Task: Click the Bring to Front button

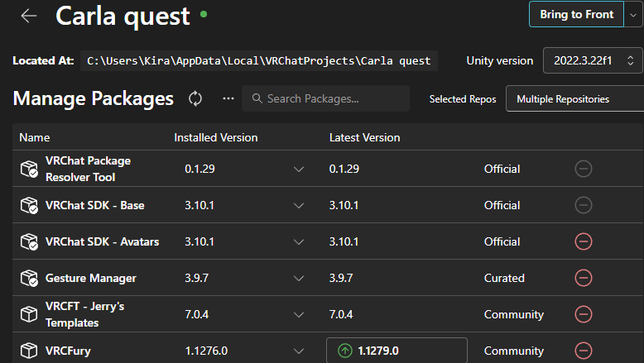Action: (x=576, y=14)
